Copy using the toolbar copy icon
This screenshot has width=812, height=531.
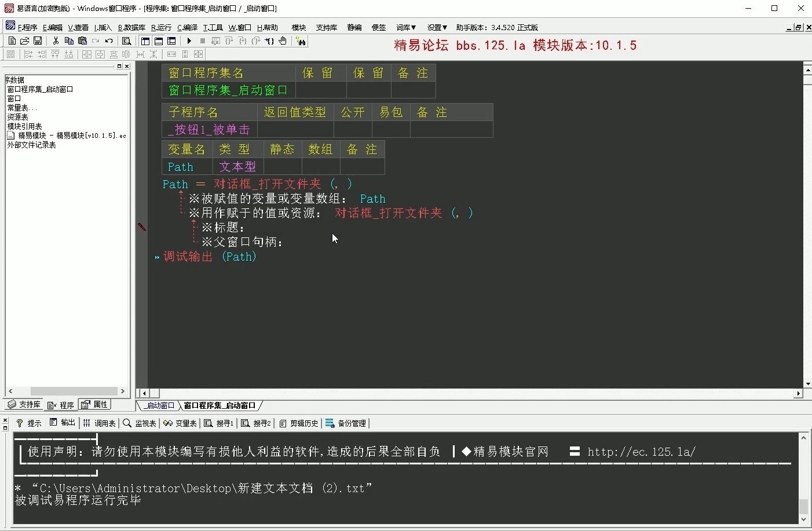click(69, 41)
